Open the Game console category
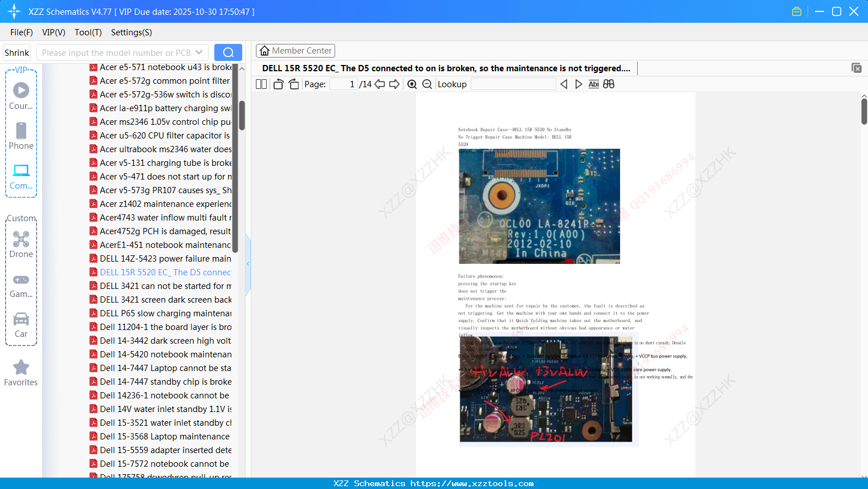The height and width of the screenshot is (489, 868). point(21,286)
